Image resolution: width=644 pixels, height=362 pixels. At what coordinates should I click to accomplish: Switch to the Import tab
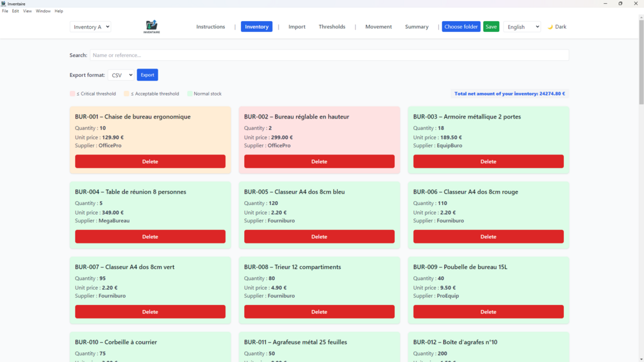point(297,27)
